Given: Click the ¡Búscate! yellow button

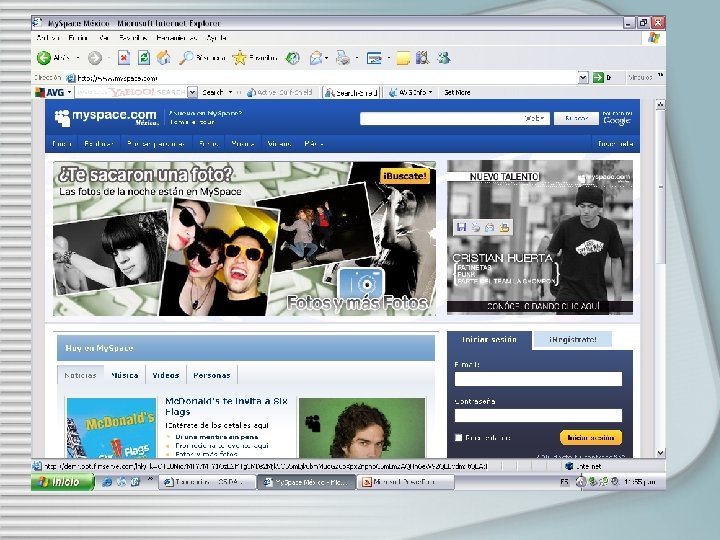Looking at the screenshot, I should pyautogui.click(x=405, y=175).
